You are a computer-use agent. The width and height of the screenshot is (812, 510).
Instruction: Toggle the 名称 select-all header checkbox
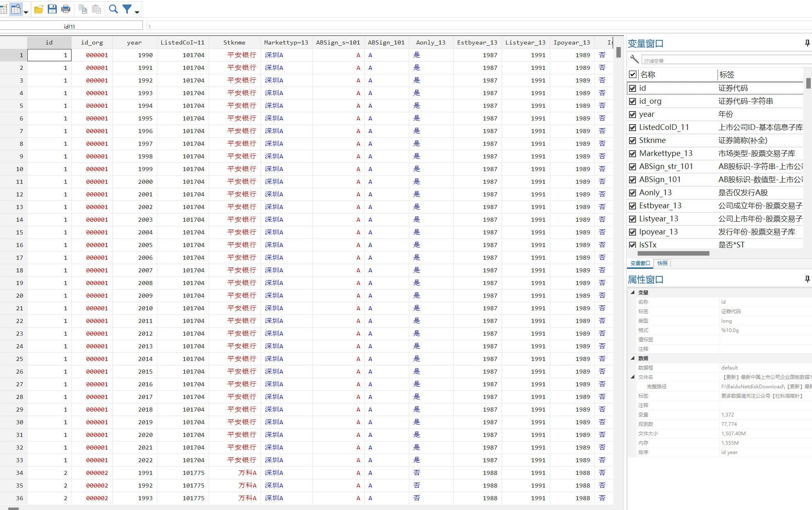[633, 74]
